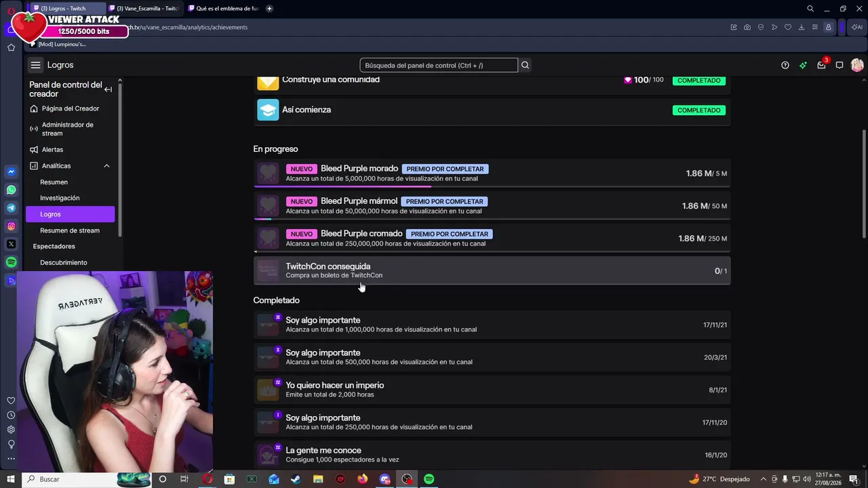
Task: Select Logros in the sidebar
Action: (71, 214)
